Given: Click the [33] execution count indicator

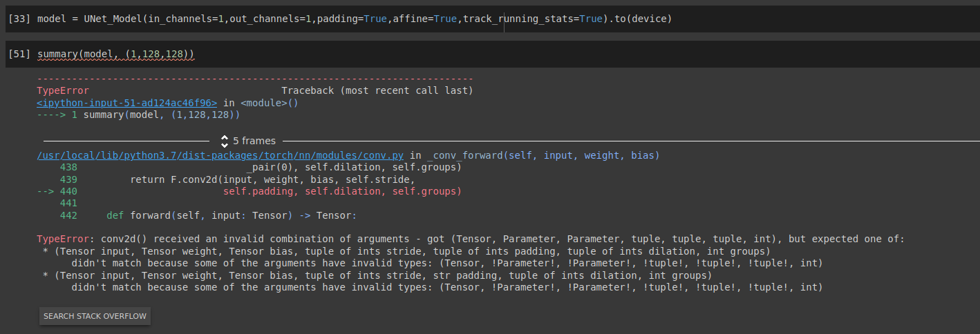Looking at the screenshot, I should pos(19,19).
